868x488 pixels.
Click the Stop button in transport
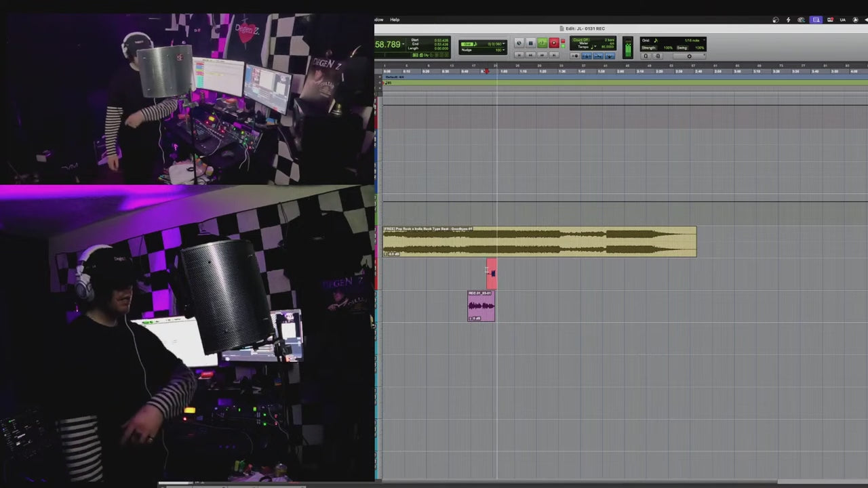click(531, 43)
